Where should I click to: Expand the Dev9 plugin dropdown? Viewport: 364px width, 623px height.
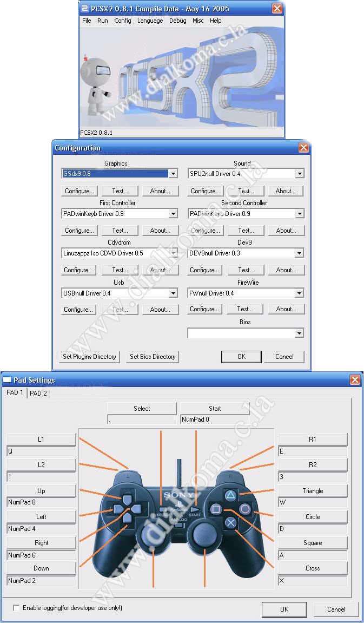tap(300, 253)
